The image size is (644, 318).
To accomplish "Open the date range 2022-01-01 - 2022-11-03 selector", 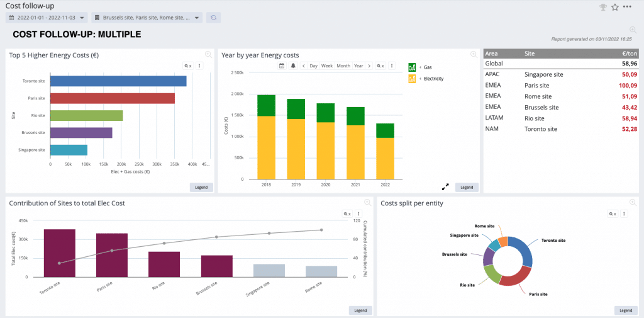I will point(47,18).
